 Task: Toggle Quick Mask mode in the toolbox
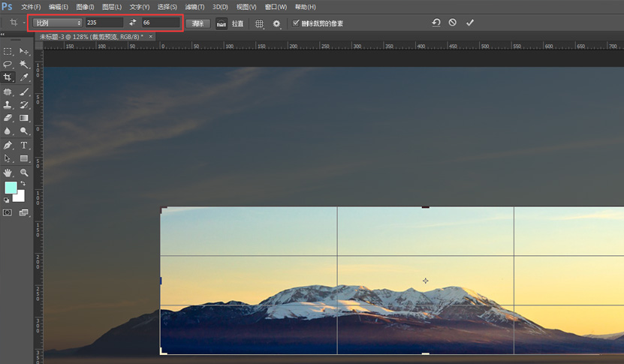pos(8,212)
